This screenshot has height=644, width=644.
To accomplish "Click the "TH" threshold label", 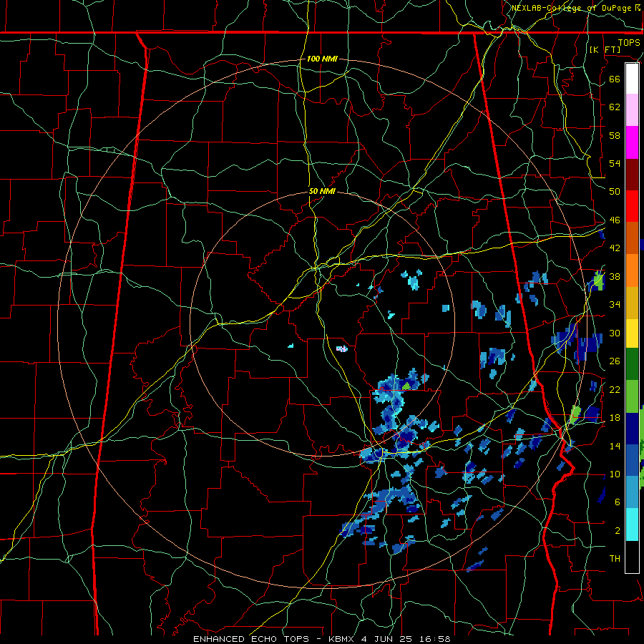I will (x=615, y=559).
